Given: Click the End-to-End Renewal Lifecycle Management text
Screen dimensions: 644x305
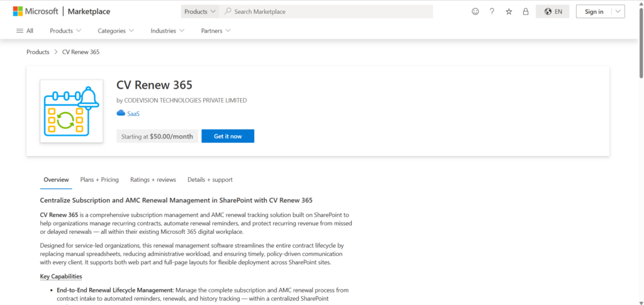Looking at the screenshot, I should 116,291.
